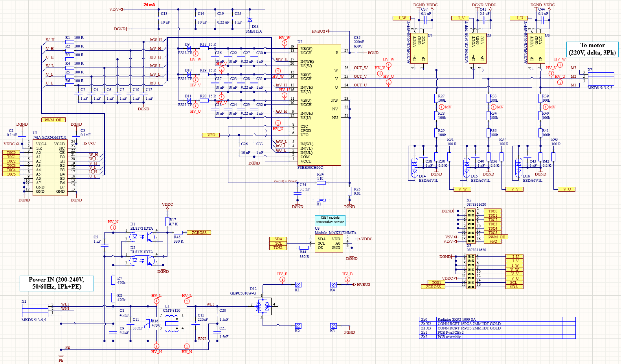Screen dimensions: 621x364
Task: Click the OUT_U net label
Action: point(360,85)
